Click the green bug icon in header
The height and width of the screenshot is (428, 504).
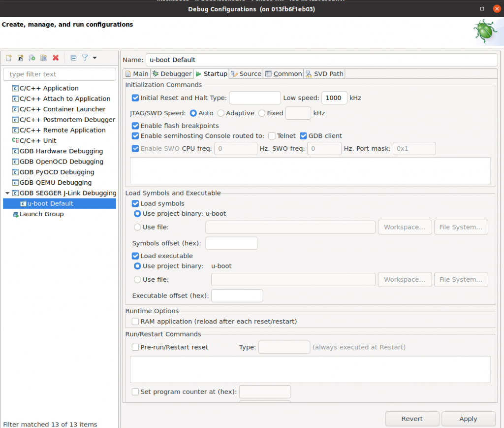tap(485, 32)
